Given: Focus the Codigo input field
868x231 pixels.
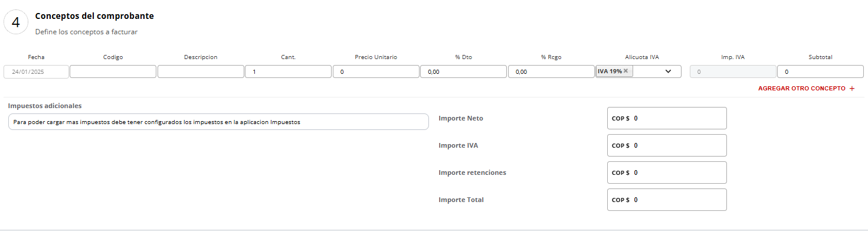Looking at the screenshot, I should click(113, 71).
